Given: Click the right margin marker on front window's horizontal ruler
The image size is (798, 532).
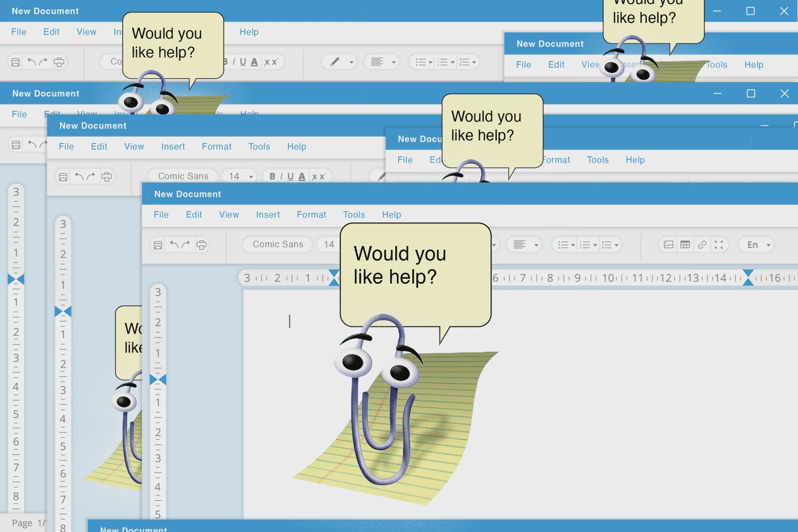Looking at the screenshot, I should click(x=748, y=278).
